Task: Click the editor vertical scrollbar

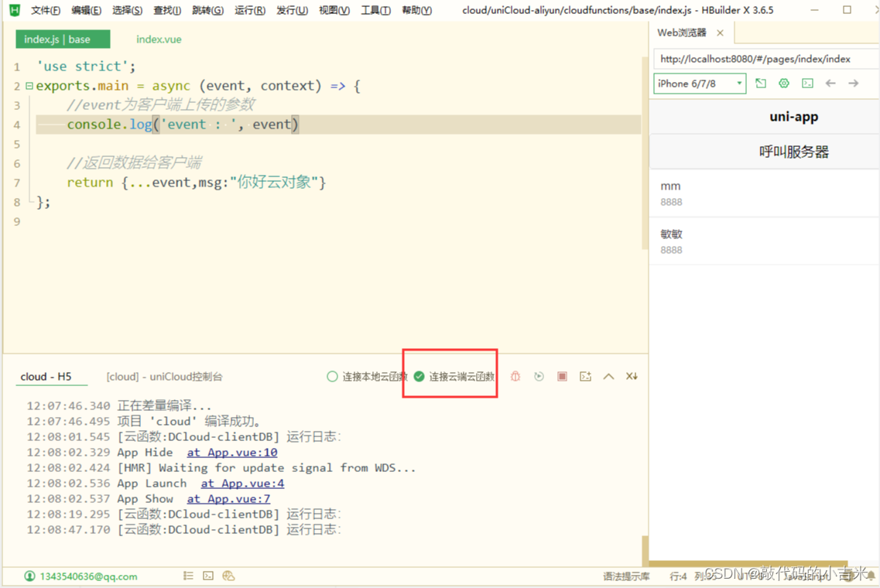Action: coord(645,152)
